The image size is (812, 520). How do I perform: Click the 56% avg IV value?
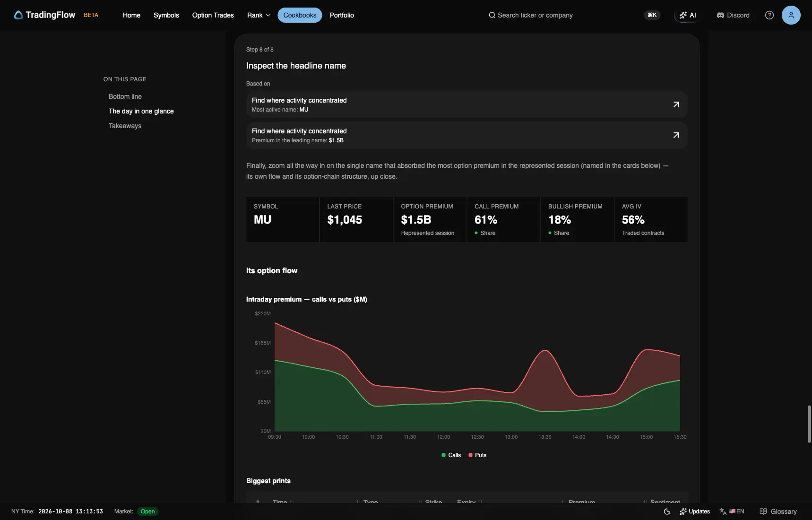633,220
